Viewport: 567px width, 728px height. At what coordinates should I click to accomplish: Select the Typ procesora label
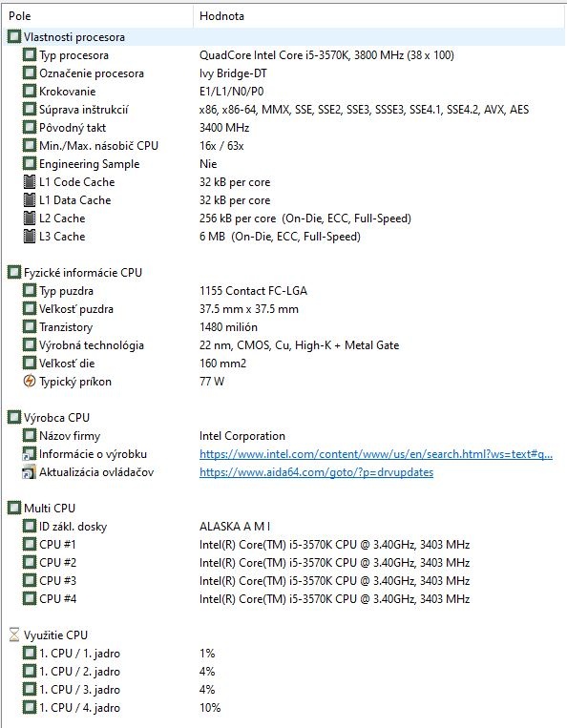pyautogui.click(x=73, y=55)
